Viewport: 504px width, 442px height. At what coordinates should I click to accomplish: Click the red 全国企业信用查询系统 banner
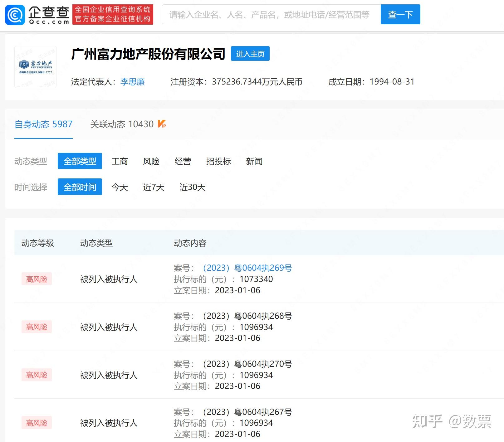tap(113, 14)
